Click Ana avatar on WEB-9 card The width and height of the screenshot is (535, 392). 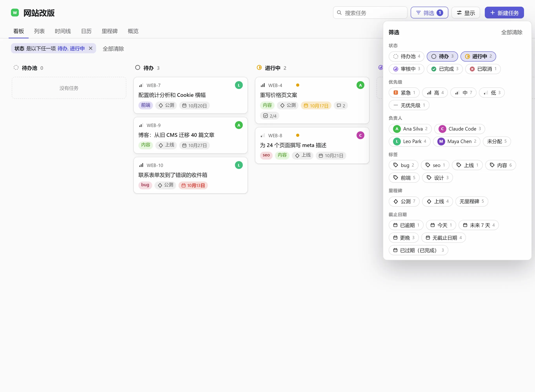pyautogui.click(x=238, y=125)
